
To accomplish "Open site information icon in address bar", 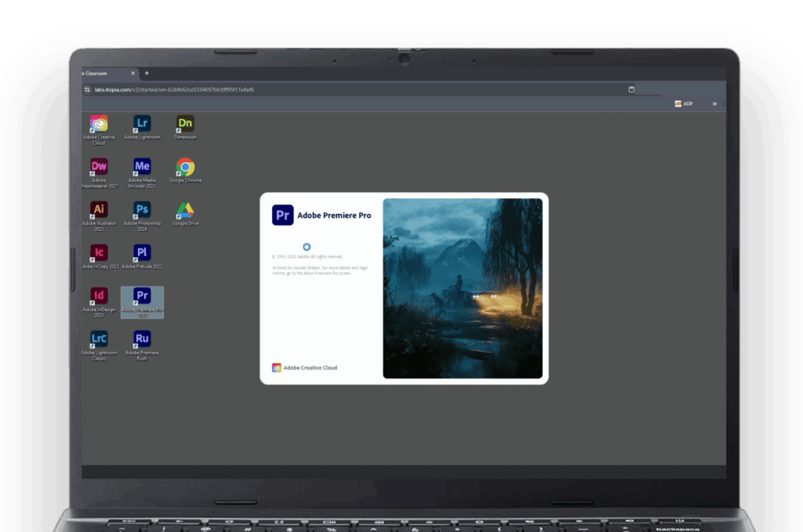I will point(87,89).
